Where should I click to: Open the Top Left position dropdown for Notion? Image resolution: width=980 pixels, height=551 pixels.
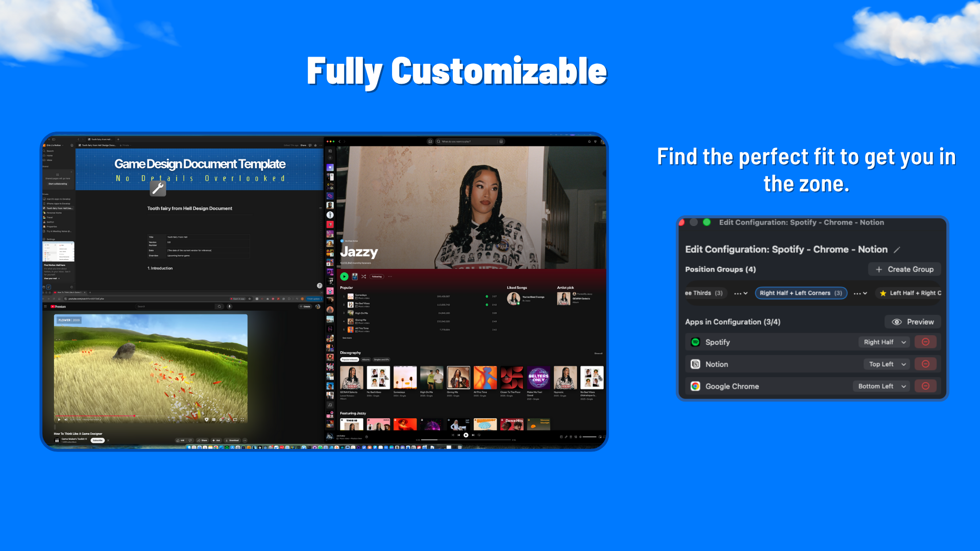887,364
